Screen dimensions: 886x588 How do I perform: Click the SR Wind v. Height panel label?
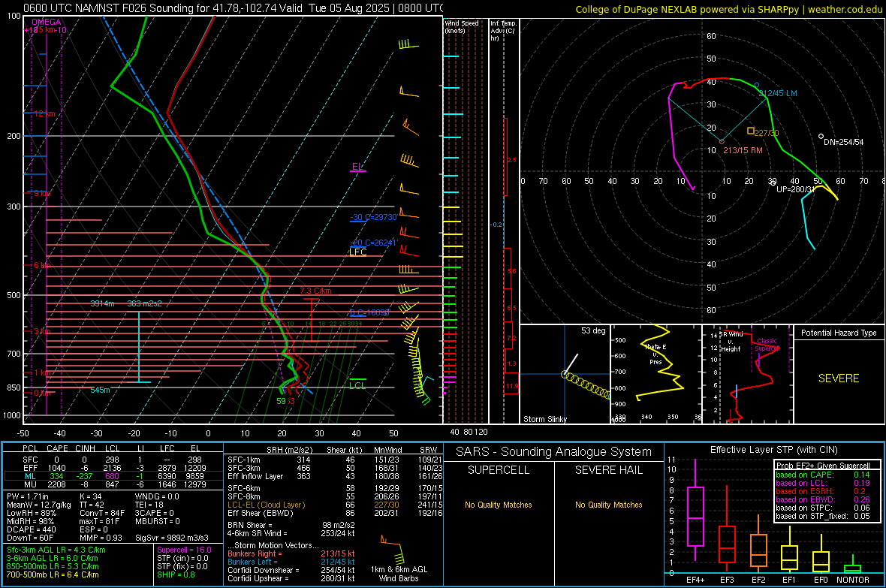point(731,342)
